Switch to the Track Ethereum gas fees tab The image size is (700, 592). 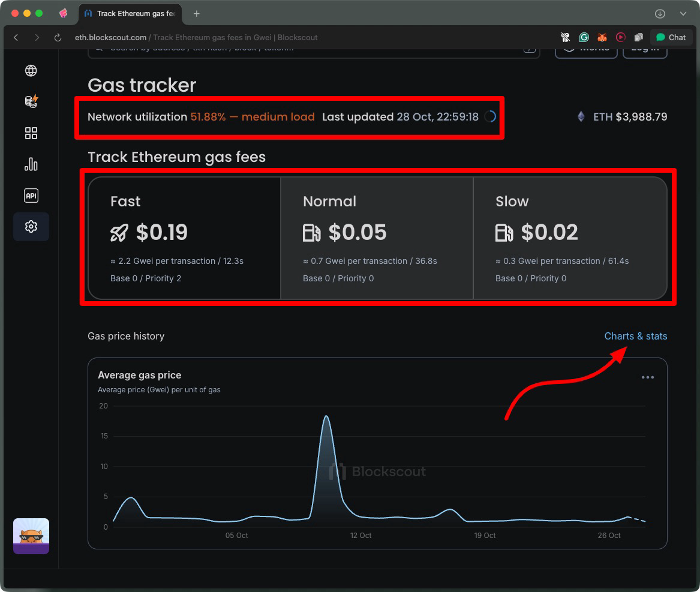tap(130, 13)
